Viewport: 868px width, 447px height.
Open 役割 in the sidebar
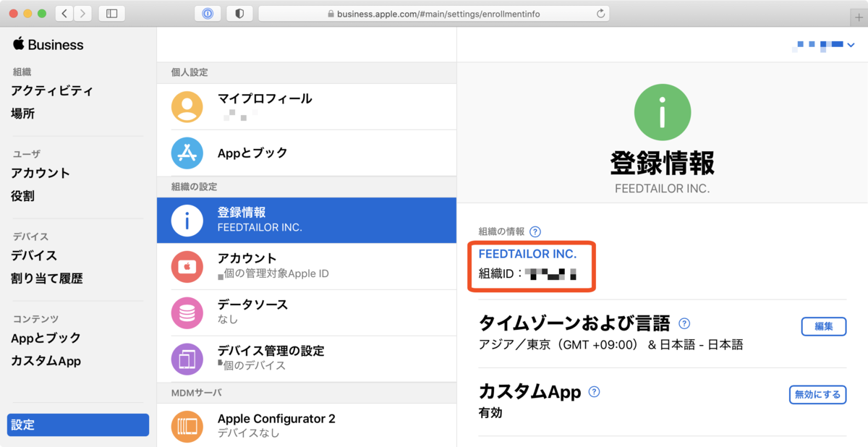22,196
